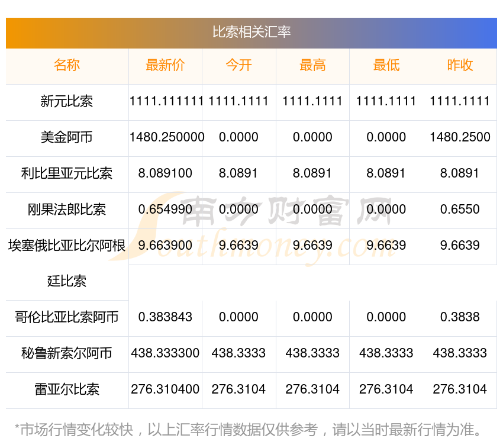The height and width of the screenshot is (448, 503).
Task: Select the 昨收 column header
Action: click(x=460, y=65)
